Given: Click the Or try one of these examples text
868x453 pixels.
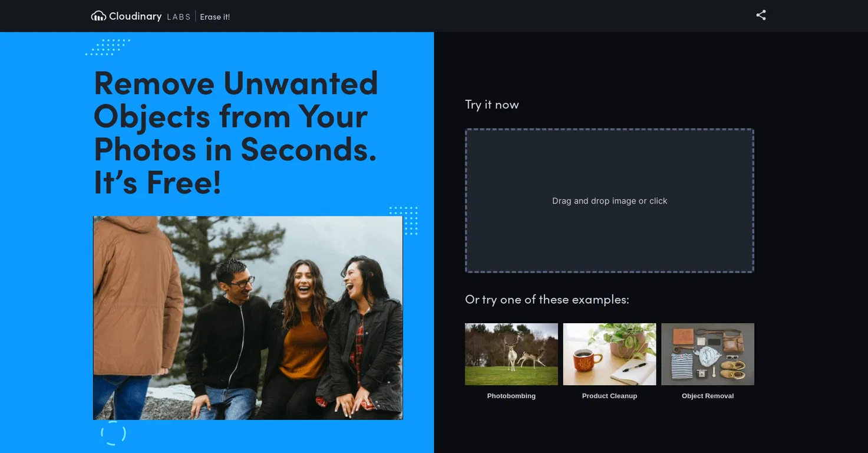Looking at the screenshot, I should point(547,300).
